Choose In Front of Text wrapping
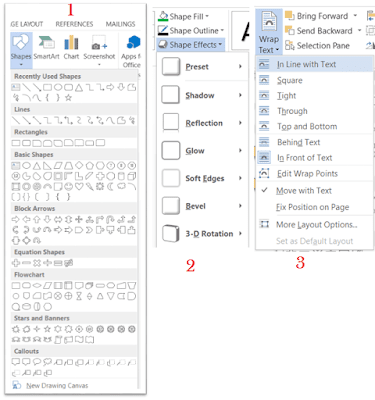The image size is (375, 400). (314, 158)
